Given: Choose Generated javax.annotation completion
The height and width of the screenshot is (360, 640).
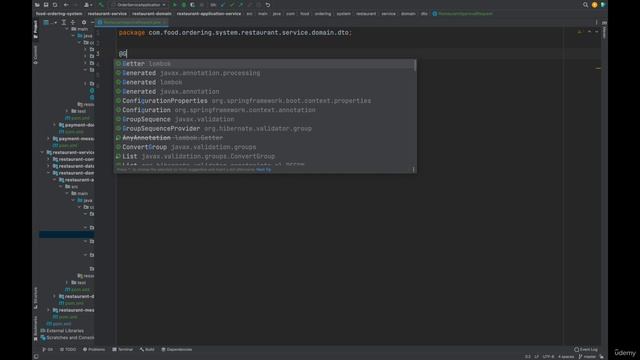Looking at the screenshot, I should [x=264, y=91].
